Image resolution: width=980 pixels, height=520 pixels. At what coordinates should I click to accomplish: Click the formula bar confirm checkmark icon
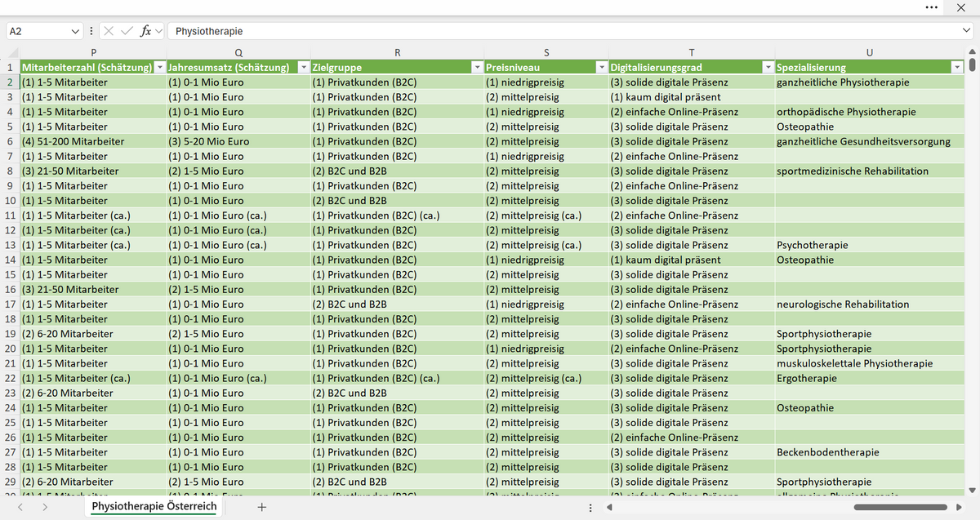127,31
